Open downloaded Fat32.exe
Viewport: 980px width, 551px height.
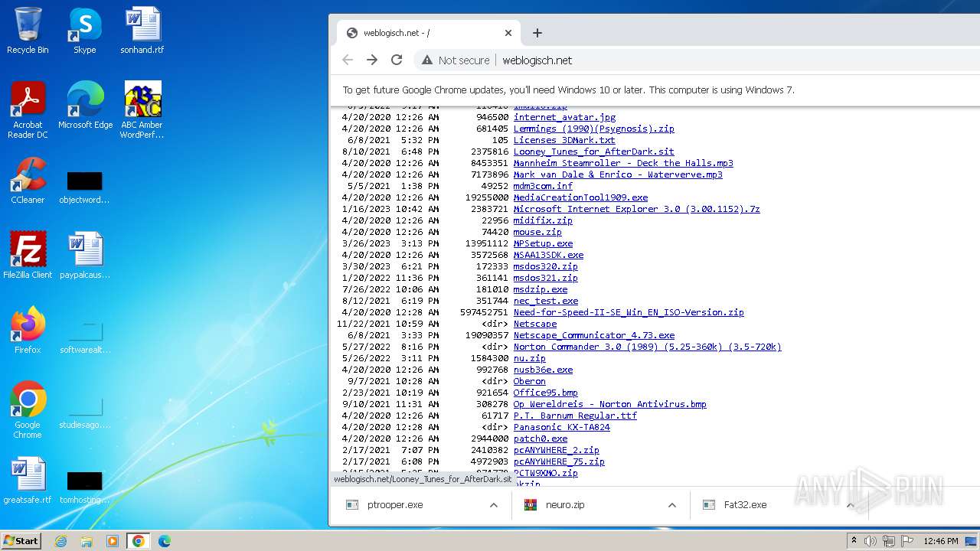pos(745,505)
